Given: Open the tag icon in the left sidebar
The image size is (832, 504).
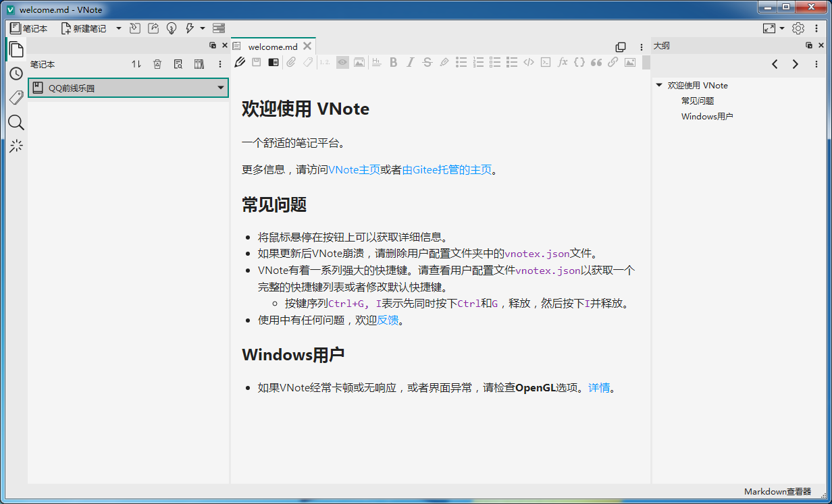Looking at the screenshot, I should click(16, 98).
